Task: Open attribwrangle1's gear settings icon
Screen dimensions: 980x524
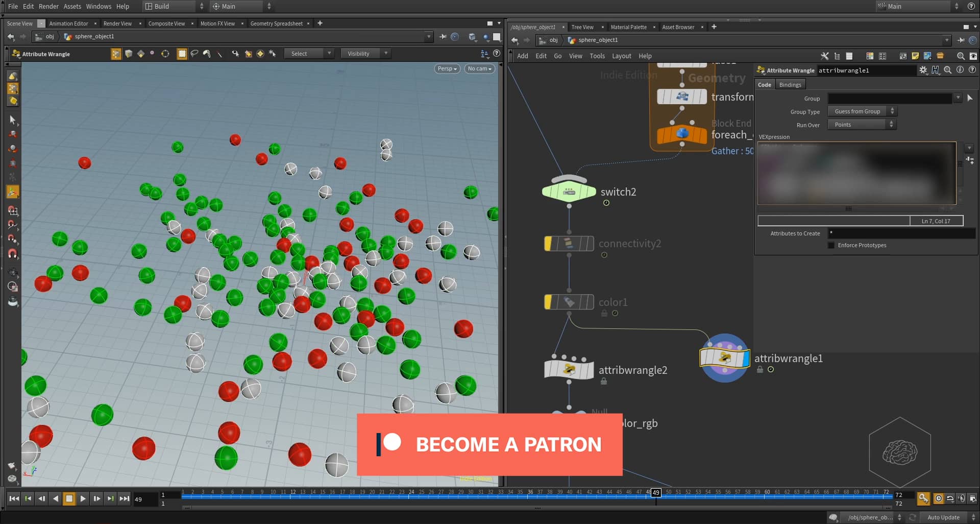Action: click(923, 70)
